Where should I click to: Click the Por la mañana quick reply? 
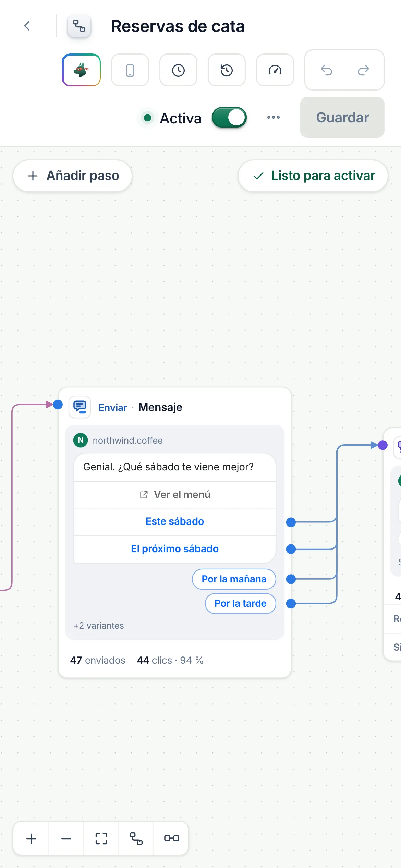[x=234, y=579]
